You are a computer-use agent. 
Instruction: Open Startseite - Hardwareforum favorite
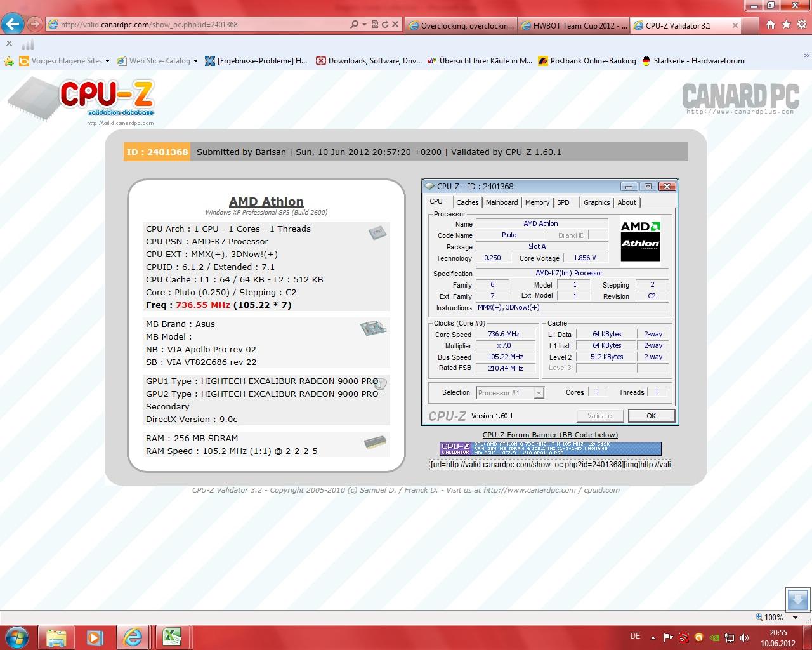(693, 61)
